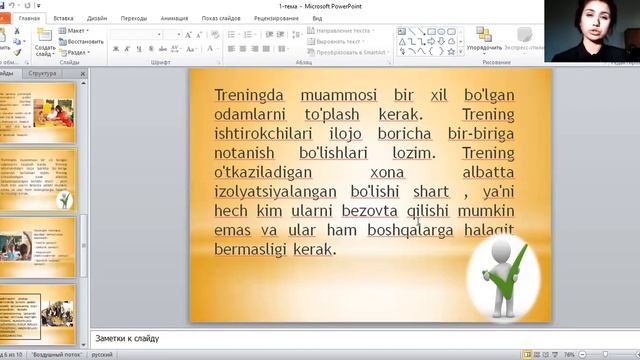The image size is (640, 360).
Task: Open Выровнять текст dropdown
Action: coord(336,41)
